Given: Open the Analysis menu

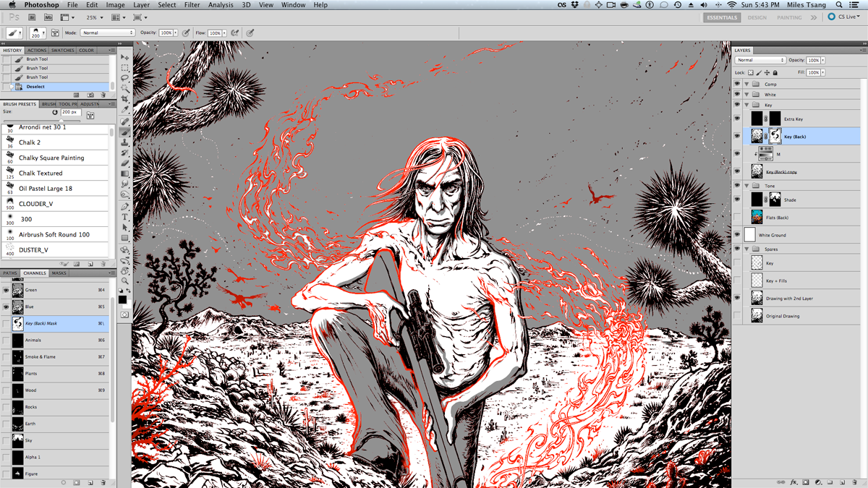Looking at the screenshot, I should point(221,5).
